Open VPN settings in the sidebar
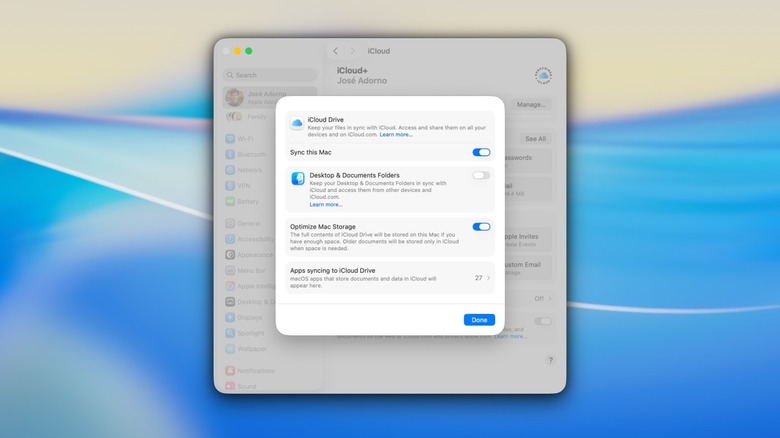Image resolution: width=780 pixels, height=438 pixels. (238, 186)
